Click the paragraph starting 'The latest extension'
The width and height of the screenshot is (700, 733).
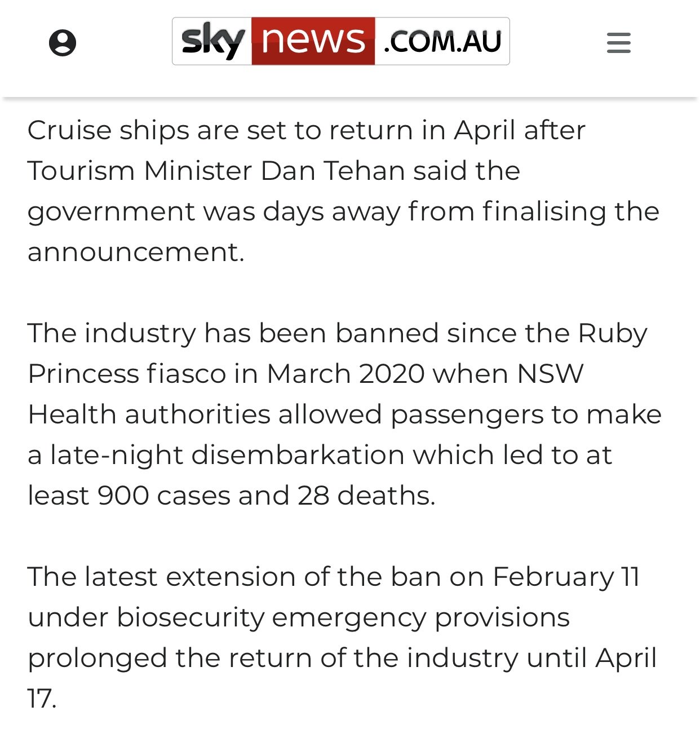point(342,637)
